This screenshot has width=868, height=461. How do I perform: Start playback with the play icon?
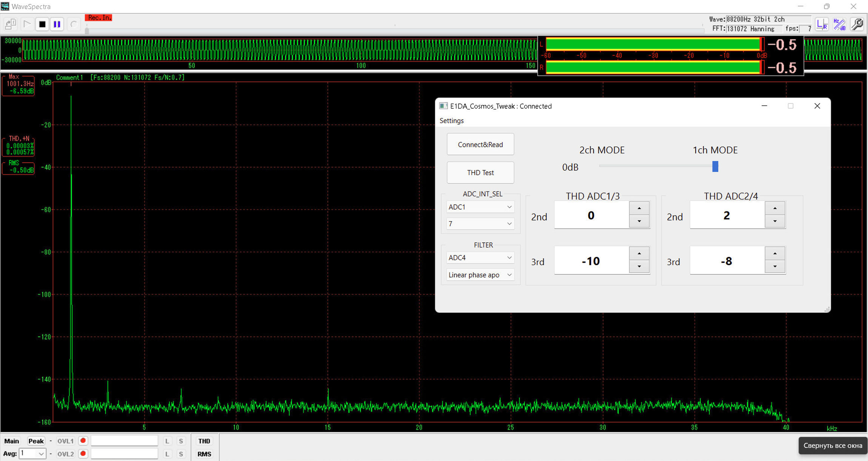27,24
